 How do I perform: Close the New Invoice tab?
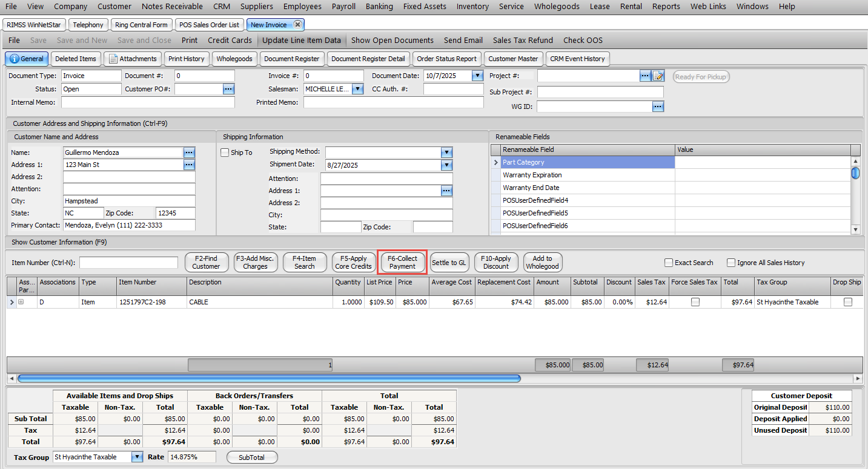(297, 25)
